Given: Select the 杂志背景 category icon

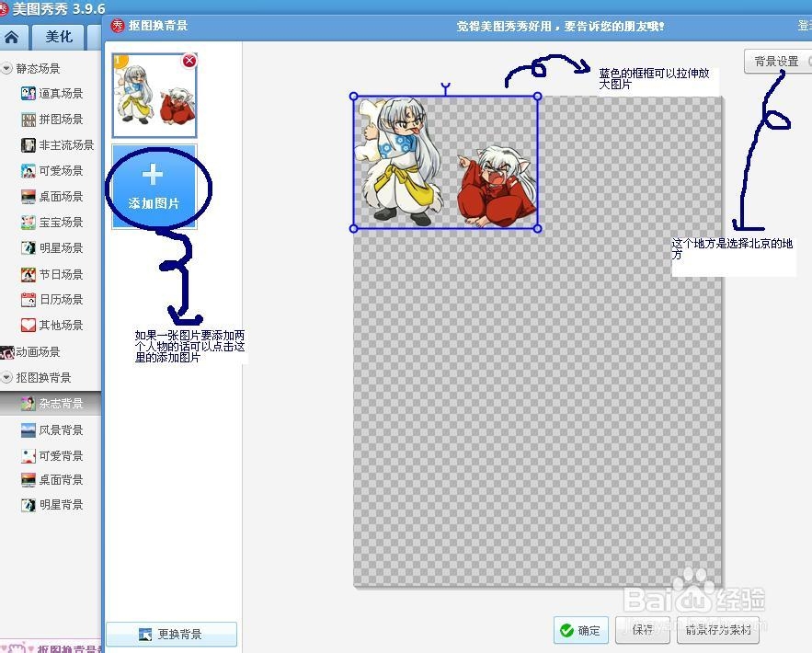Looking at the screenshot, I should [x=28, y=404].
